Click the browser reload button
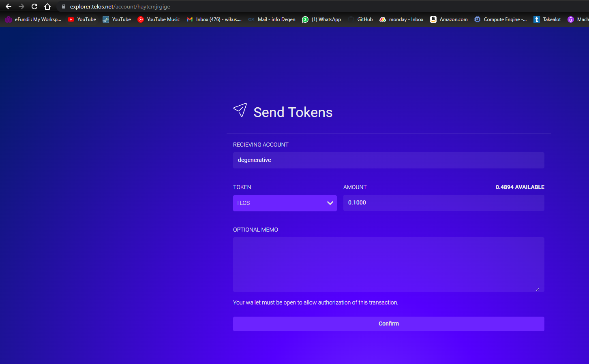Viewport: 589px width, 364px height. coord(34,6)
